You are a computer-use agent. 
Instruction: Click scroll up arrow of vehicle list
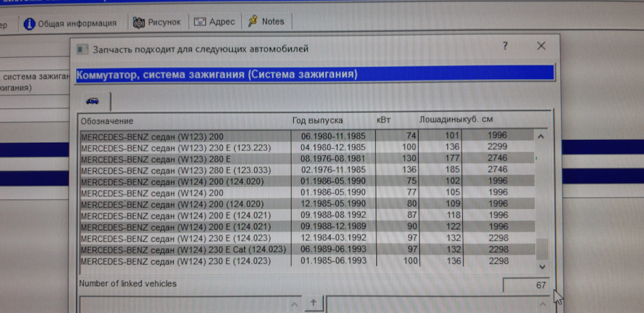pos(541,137)
